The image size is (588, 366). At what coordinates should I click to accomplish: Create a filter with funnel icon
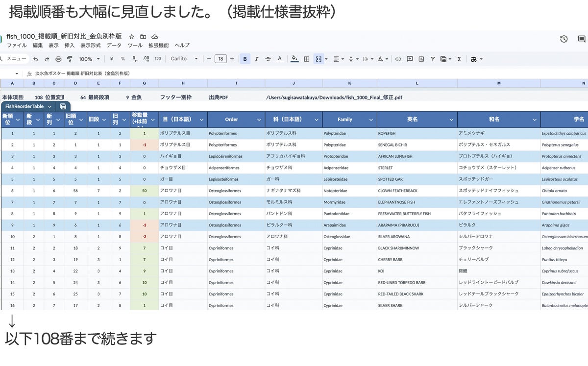pos(433,59)
